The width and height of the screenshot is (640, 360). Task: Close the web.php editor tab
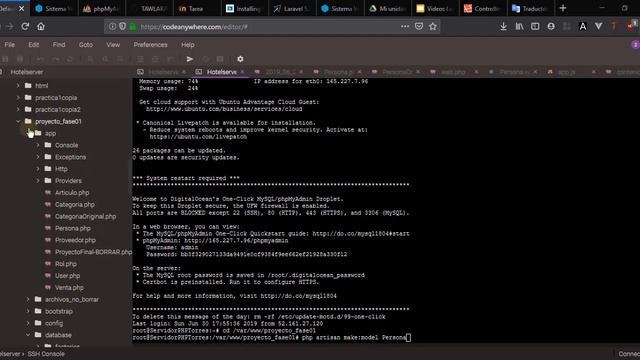point(476,72)
